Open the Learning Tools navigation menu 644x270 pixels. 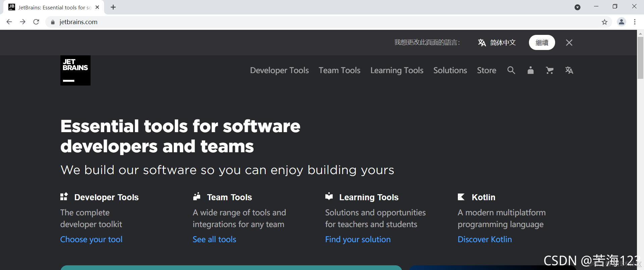pyautogui.click(x=397, y=70)
